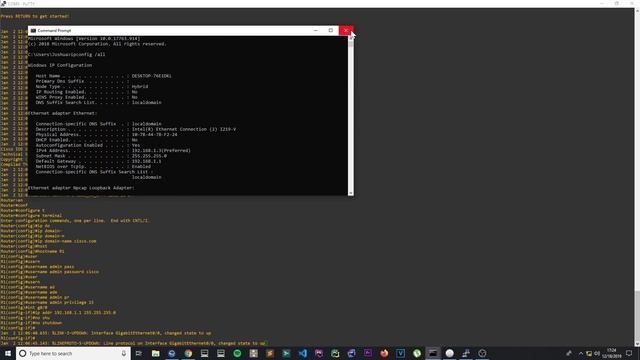The image size is (640, 360).
Task: Click 'username admin password cisco' line
Action: pos(49,272)
